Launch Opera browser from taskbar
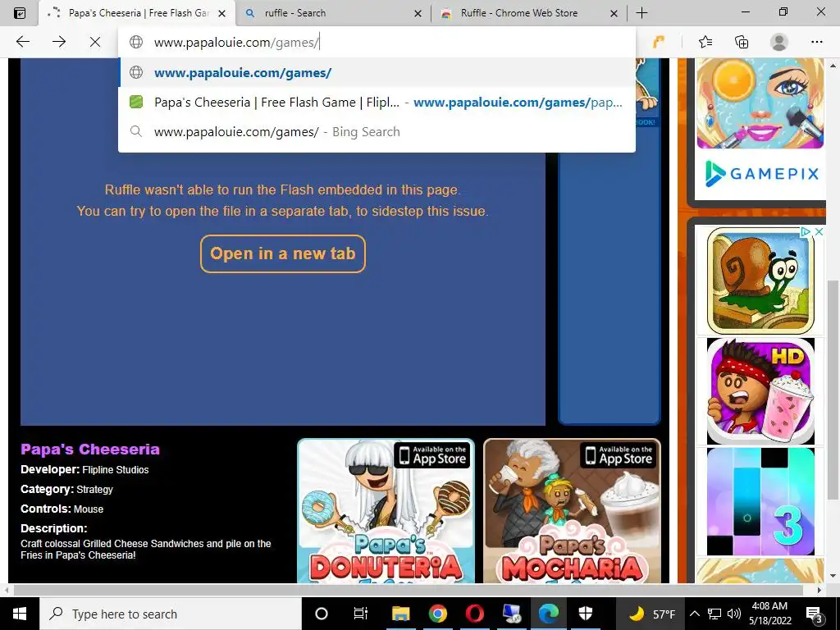Screen dimensions: 840x630 click(x=474, y=614)
